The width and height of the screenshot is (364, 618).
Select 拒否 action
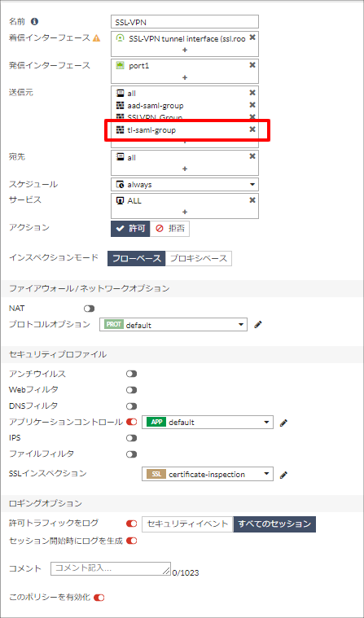click(169, 229)
